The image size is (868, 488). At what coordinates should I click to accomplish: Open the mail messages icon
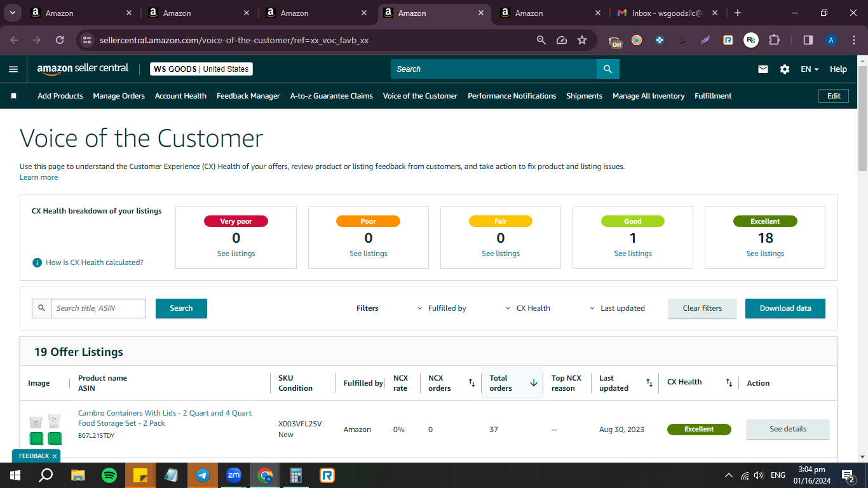pyautogui.click(x=763, y=69)
